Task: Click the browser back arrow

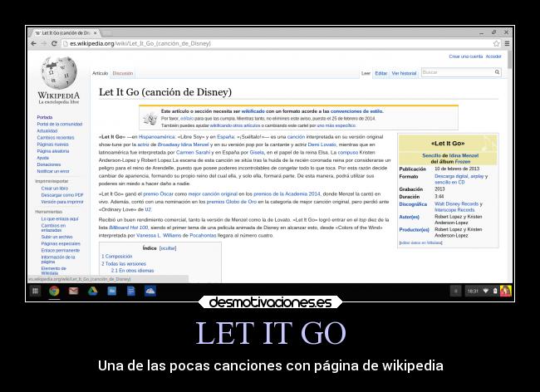Action: (33, 44)
